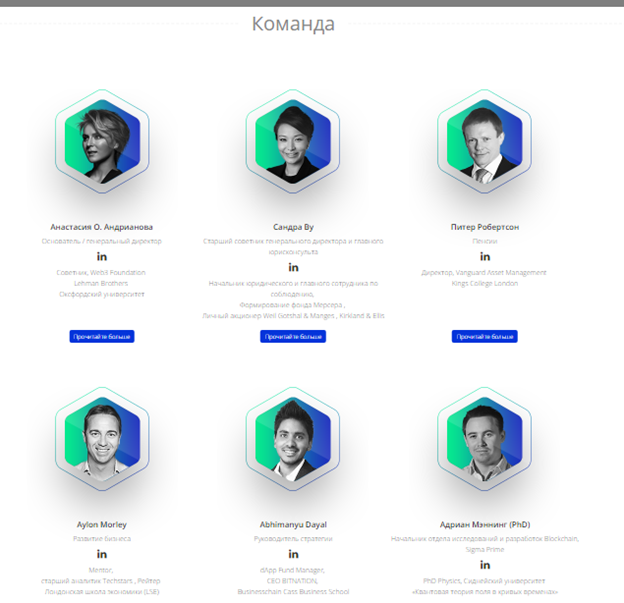The width and height of the screenshot is (624, 603).
Task: Open Адриан Мэннинг's LinkedIn icon
Action: 485,565
